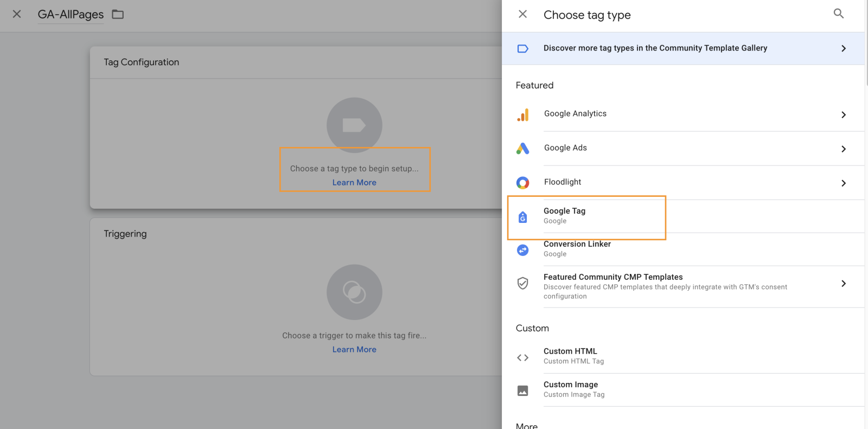Click 'Choose a trigger to make this tag fire...'
Screen dimensions: 868x429
click(354, 336)
